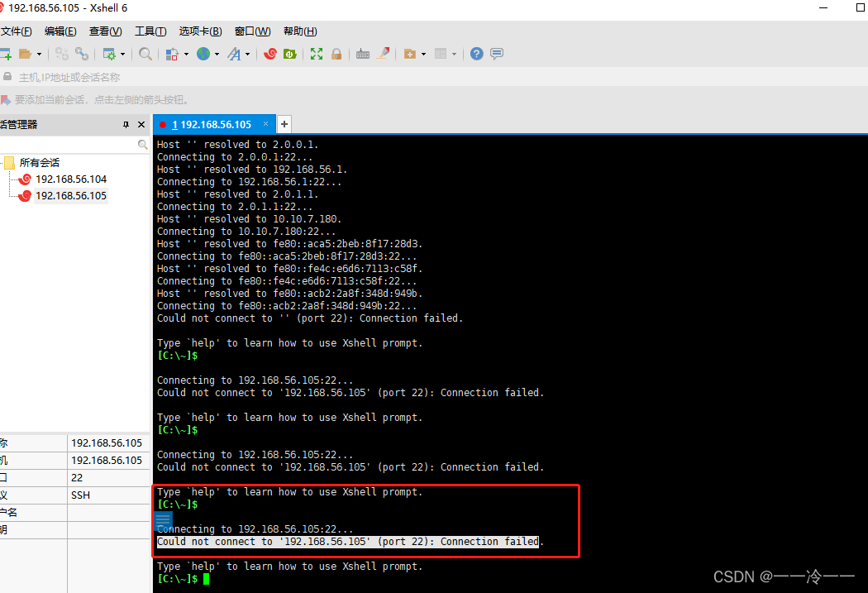The height and width of the screenshot is (593, 868).
Task: Click the highlight pen toolbar icon
Action: (383, 53)
